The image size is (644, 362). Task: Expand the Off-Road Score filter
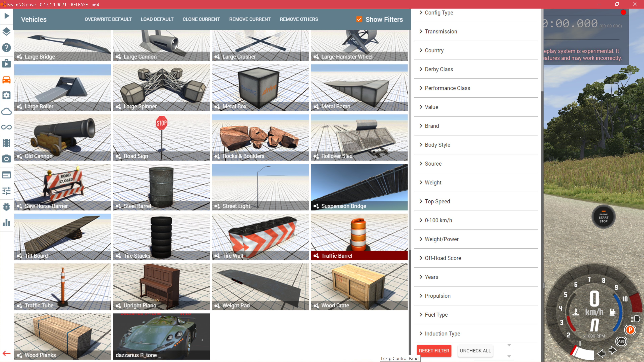[476, 258]
